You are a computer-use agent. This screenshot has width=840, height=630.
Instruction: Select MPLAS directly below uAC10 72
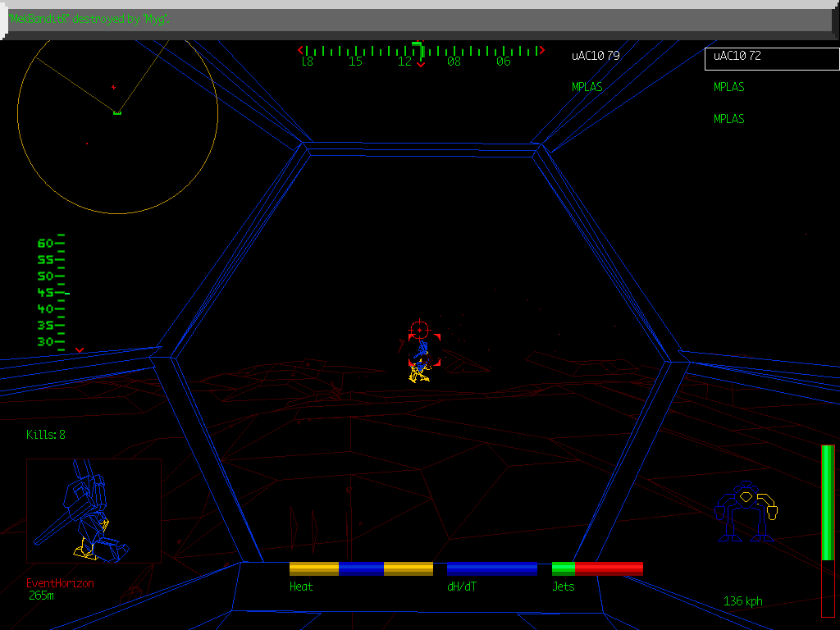click(729, 87)
